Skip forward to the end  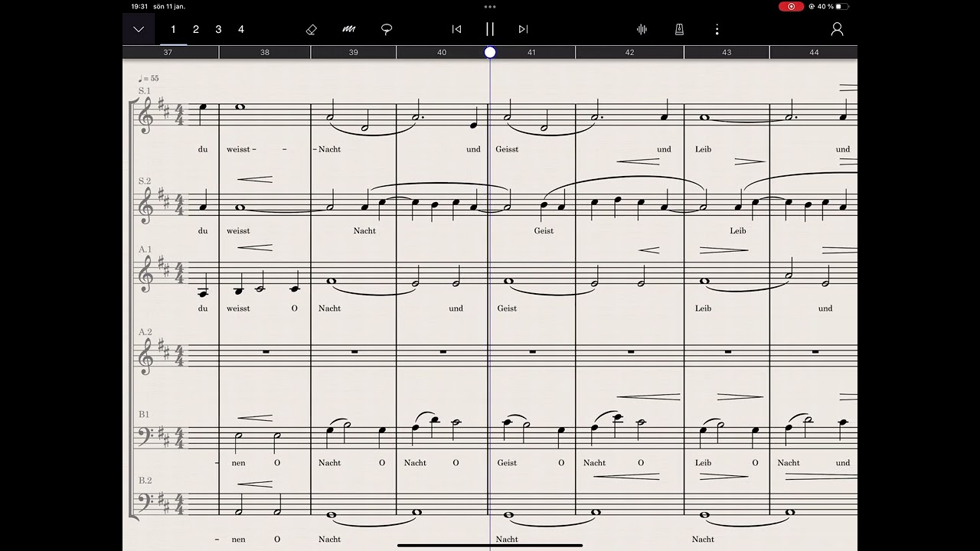(523, 29)
